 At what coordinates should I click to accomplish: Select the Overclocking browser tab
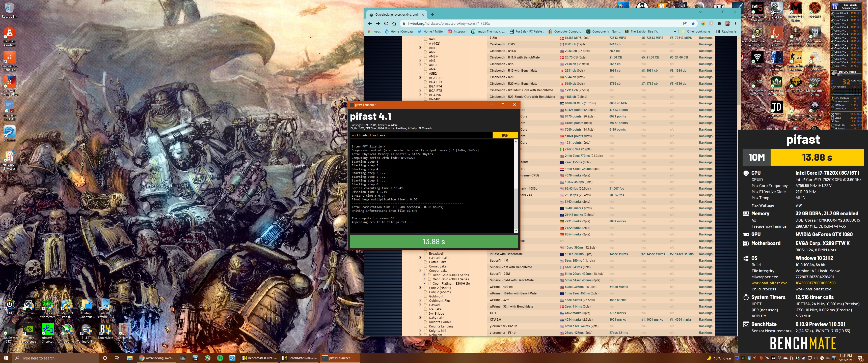click(396, 14)
